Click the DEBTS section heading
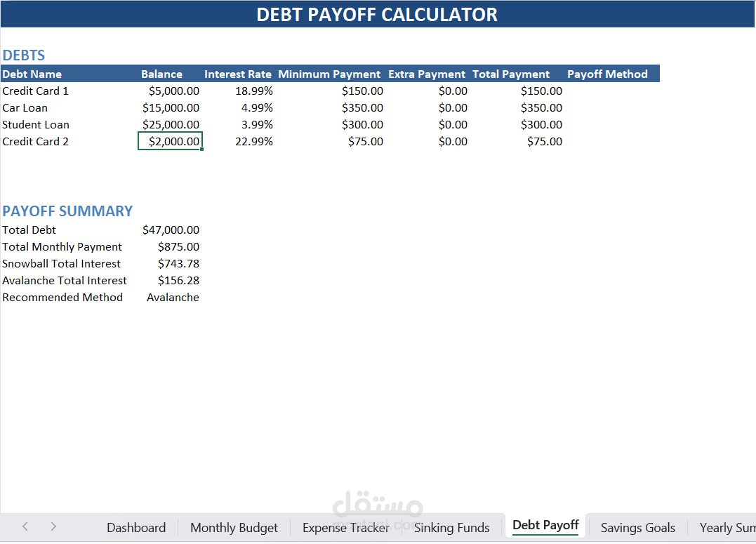The image size is (756, 544). [24, 55]
